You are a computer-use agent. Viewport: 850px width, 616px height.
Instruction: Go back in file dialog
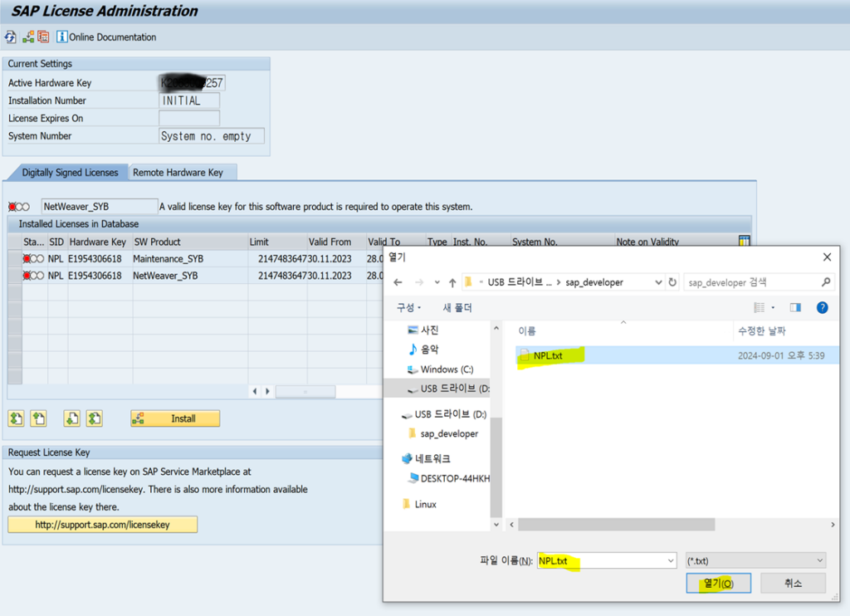click(398, 282)
